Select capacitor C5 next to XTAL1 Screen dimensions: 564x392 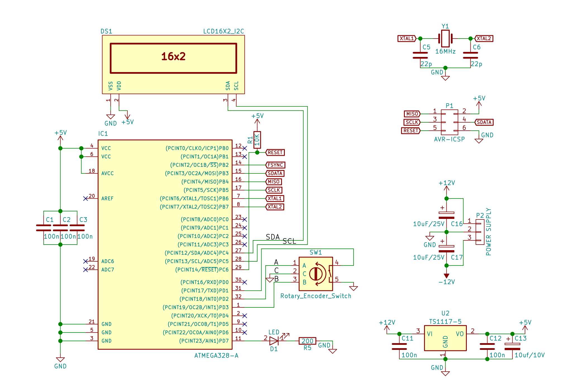pyautogui.click(x=420, y=55)
